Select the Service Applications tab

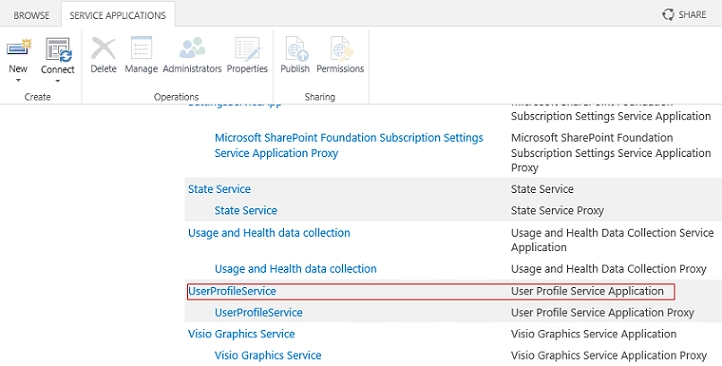(117, 15)
